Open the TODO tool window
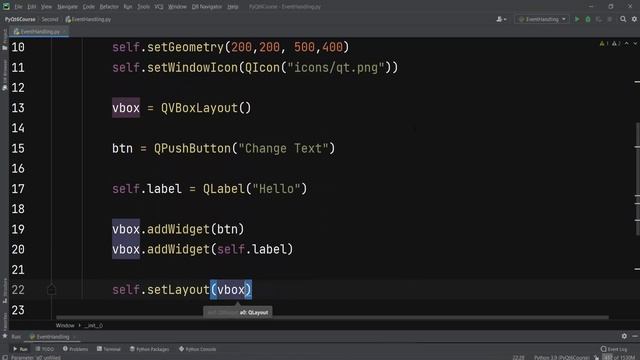 pyautogui.click(x=44, y=349)
